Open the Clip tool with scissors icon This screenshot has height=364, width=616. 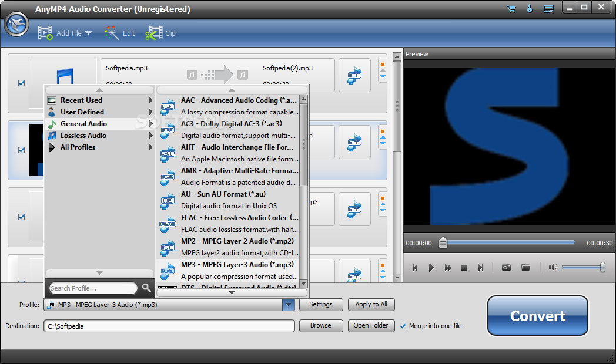(160, 33)
